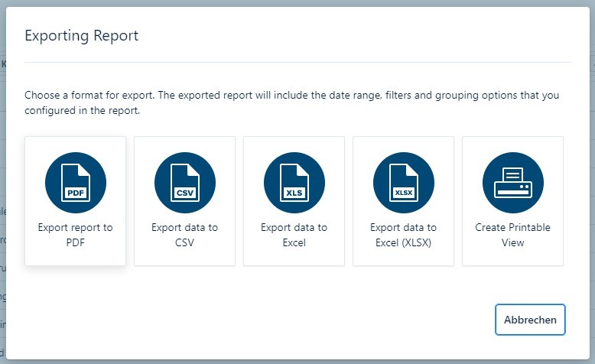
Task: Click the CSV export option card
Action: [x=185, y=256]
